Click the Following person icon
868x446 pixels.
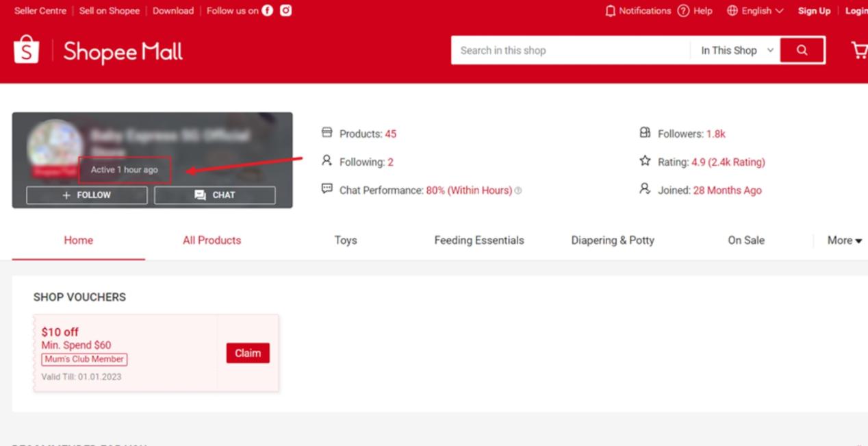coord(327,161)
